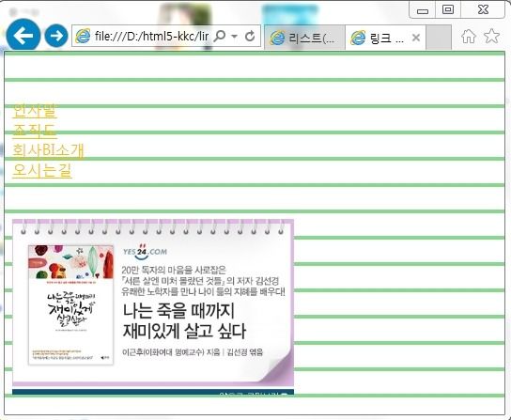The image size is (511, 420).
Task: Open the address bar autocomplete dropdown arrow
Action: point(234,37)
